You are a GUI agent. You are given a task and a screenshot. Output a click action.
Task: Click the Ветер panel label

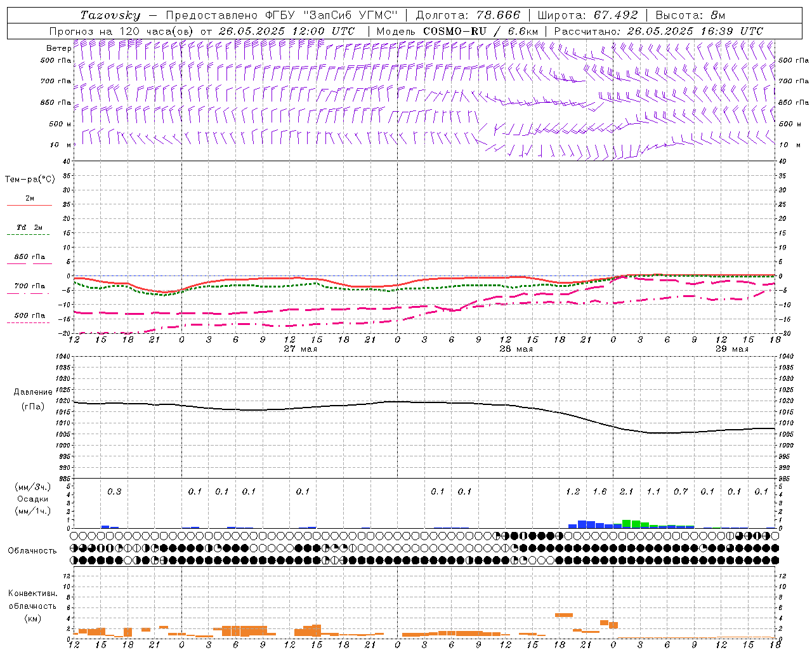click(x=58, y=48)
